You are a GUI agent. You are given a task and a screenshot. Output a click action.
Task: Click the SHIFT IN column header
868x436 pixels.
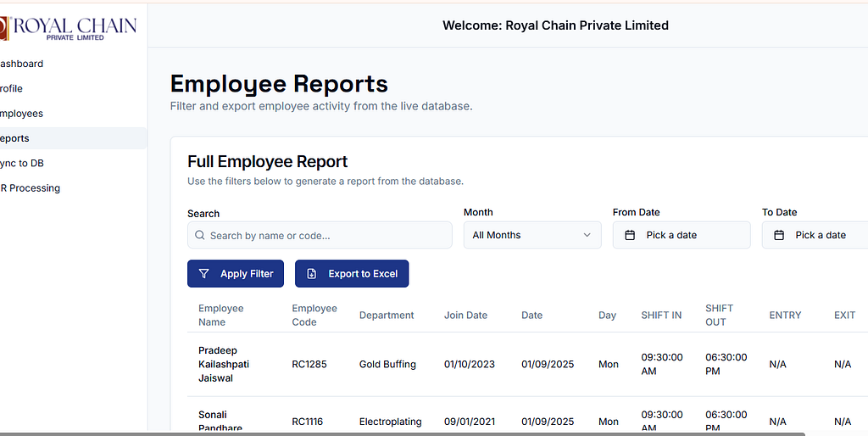661,316
